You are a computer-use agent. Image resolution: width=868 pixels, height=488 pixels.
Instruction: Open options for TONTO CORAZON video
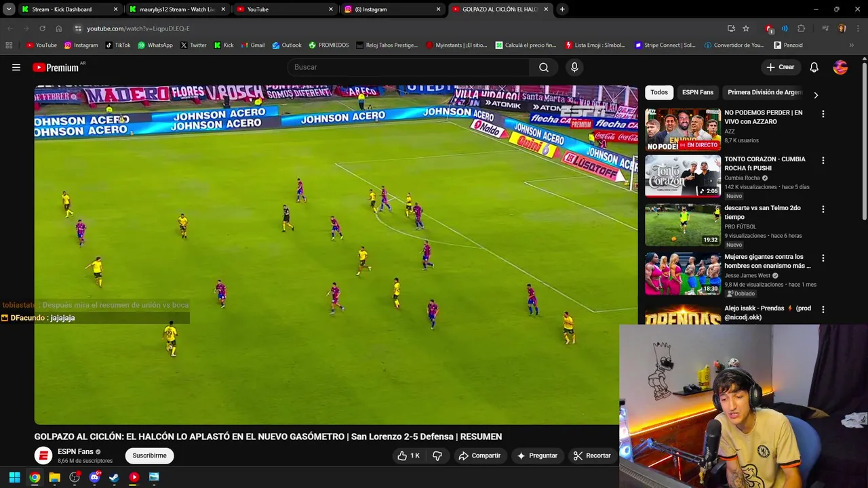click(823, 161)
